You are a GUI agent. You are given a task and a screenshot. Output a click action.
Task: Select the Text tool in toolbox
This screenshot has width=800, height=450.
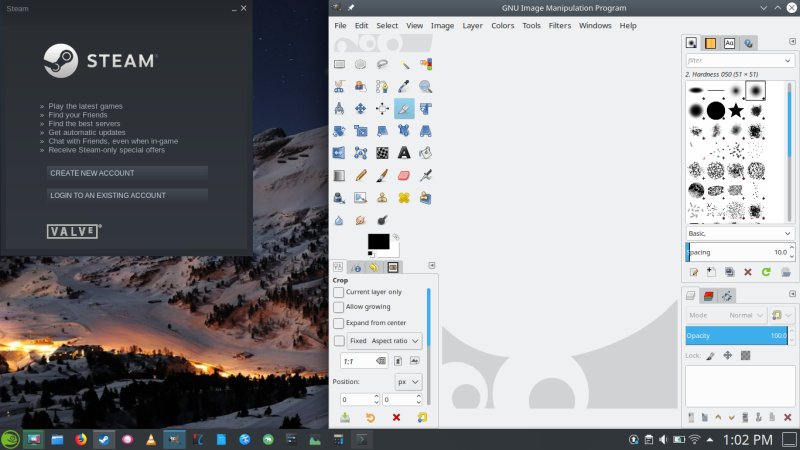404,153
